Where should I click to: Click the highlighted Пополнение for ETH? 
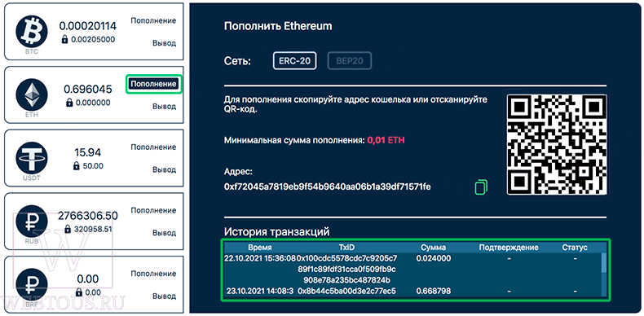(153, 84)
